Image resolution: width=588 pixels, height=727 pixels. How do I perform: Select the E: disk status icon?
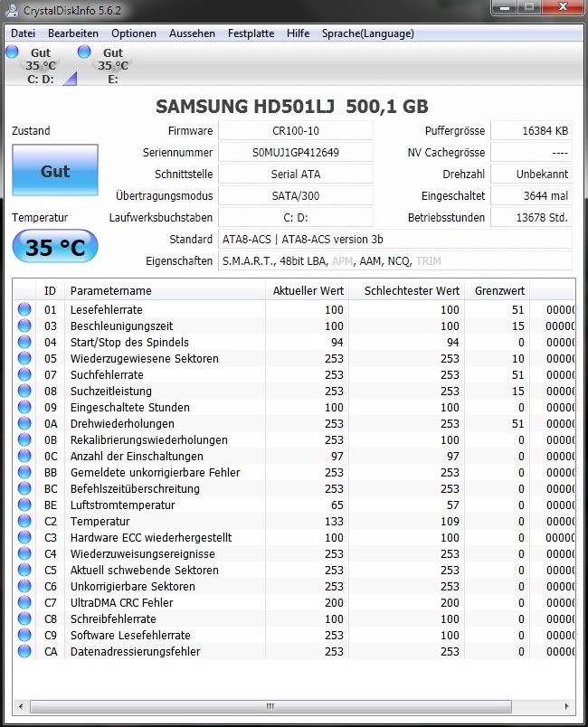pyautogui.click(x=113, y=65)
